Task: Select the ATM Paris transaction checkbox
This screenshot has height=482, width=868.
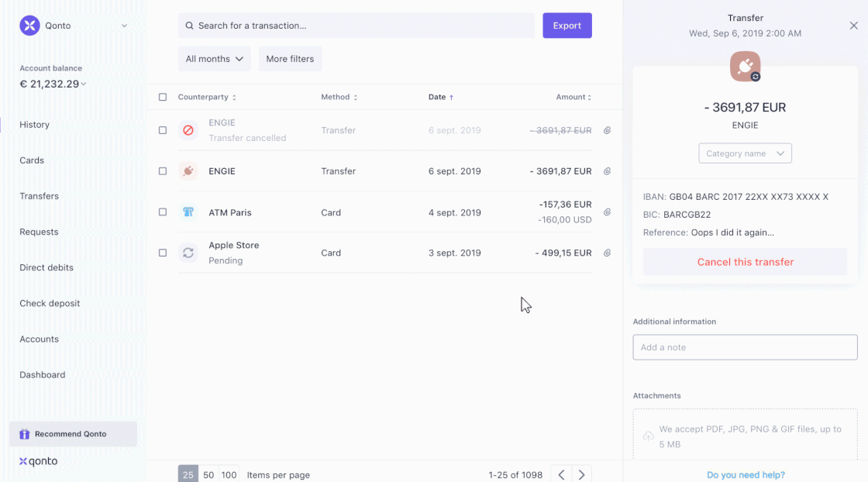Action: [x=163, y=212]
